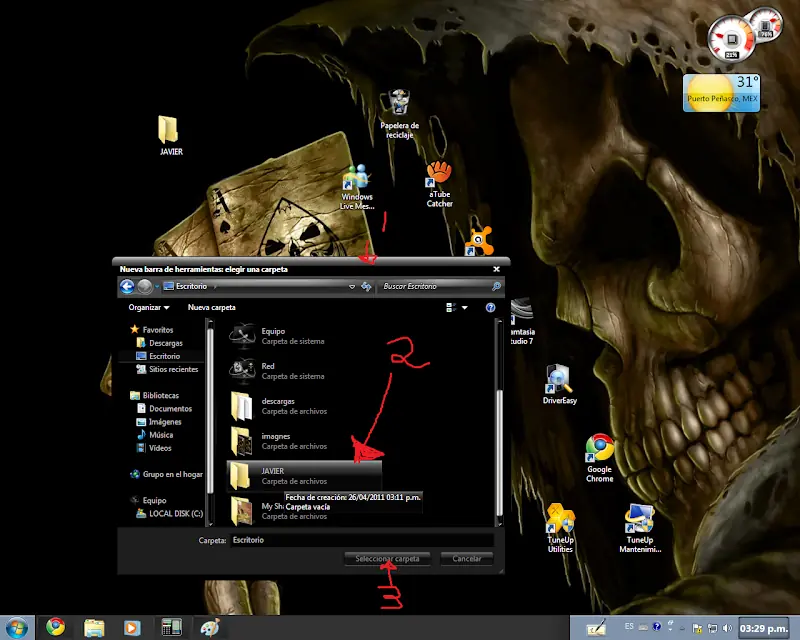Open Paint from the taskbar
The image size is (800, 640).
210,627
